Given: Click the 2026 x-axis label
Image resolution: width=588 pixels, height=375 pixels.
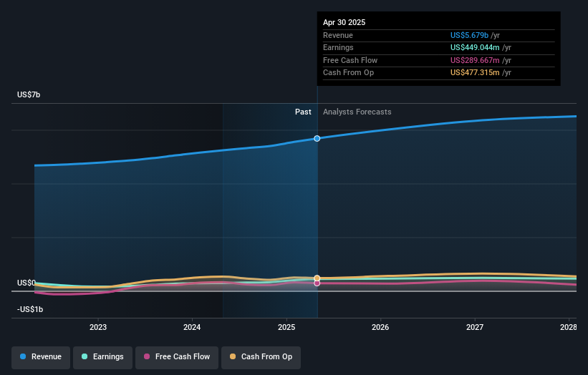Looking at the screenshot, I should pos(380,327).
